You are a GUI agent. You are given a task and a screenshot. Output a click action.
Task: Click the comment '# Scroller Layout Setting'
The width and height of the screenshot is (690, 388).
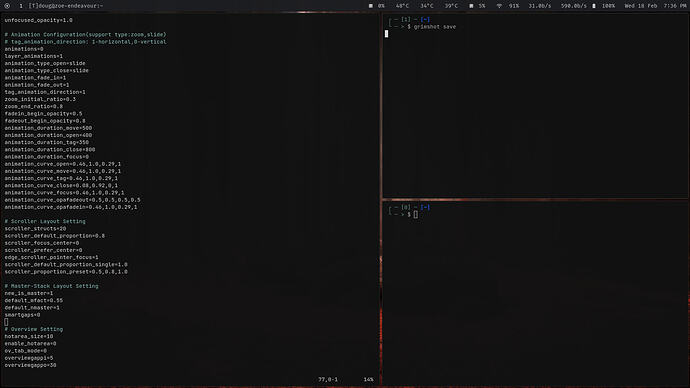[x=45, y=222]
